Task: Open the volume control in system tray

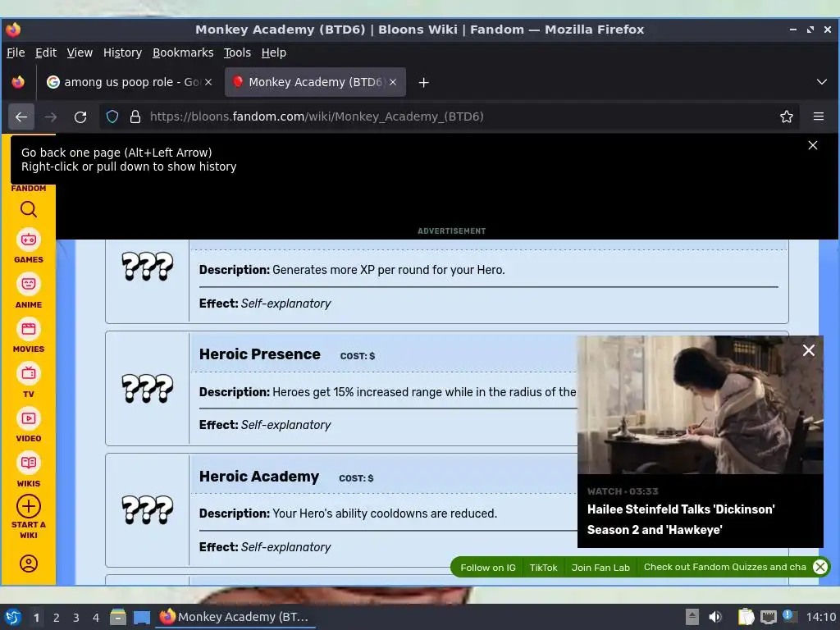Action: (x=715, y=617)
